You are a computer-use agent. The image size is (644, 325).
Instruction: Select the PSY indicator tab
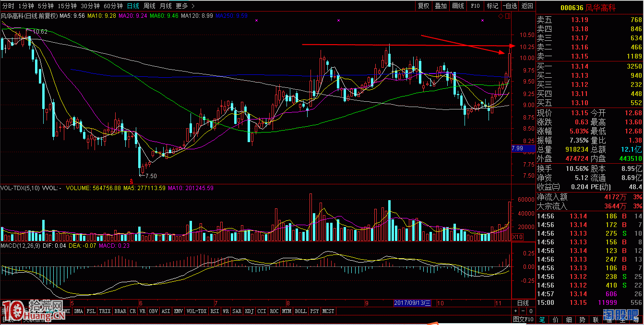(314, 311)
